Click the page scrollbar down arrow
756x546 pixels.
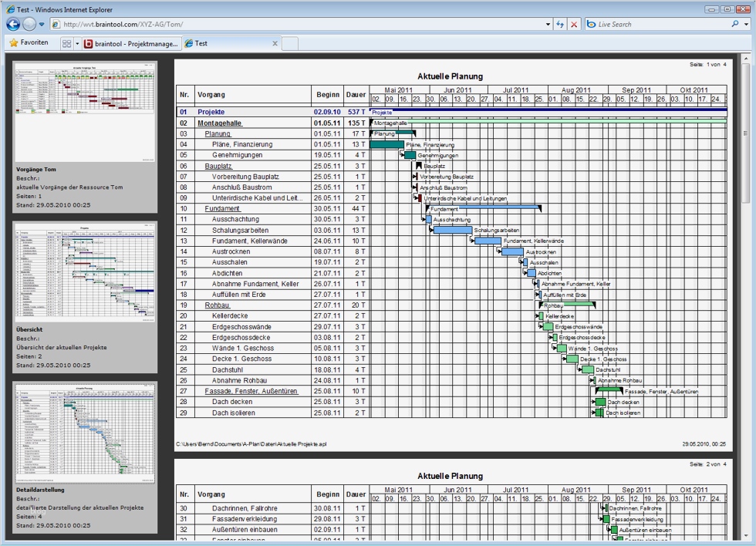click(747, 535)
